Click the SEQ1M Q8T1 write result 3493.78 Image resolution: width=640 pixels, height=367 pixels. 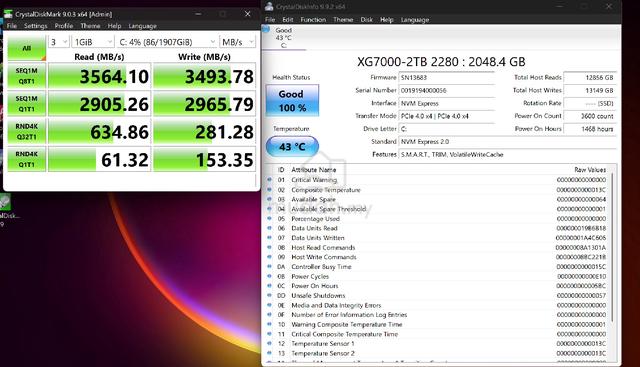pyautogui.click(x=204, y=76)
